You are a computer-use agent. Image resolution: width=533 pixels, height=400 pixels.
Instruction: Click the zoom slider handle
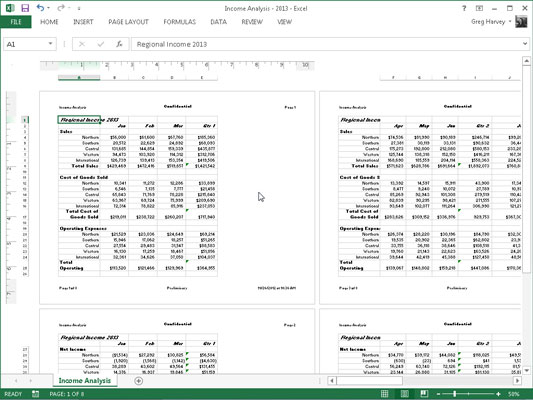click(455, 394)
